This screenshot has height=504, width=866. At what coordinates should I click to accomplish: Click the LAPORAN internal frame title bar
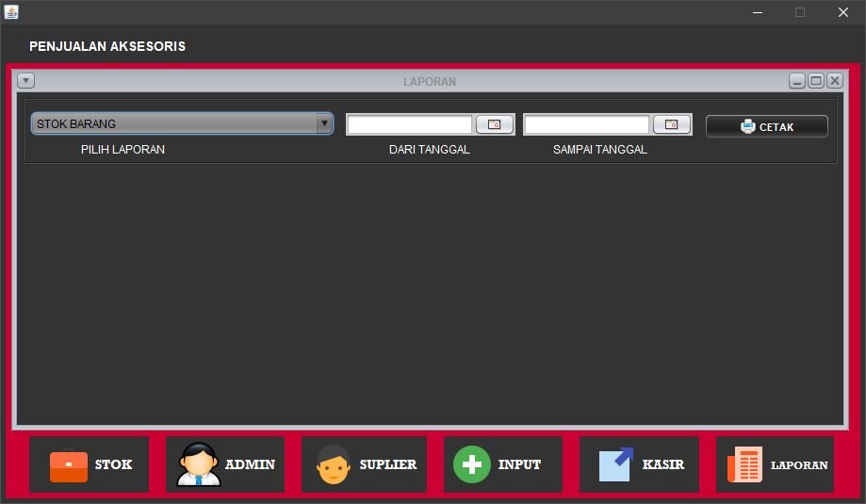pyautogui.click(x=430, y=81)
